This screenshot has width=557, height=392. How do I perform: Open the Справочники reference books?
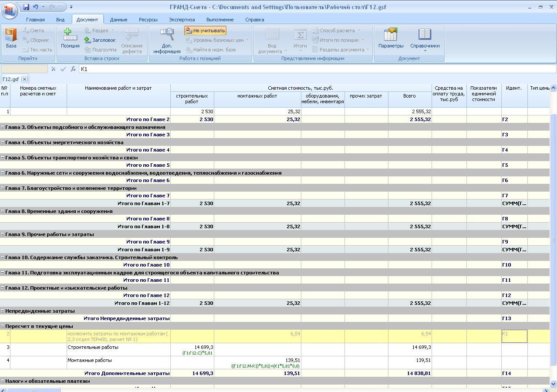point(425,38)
